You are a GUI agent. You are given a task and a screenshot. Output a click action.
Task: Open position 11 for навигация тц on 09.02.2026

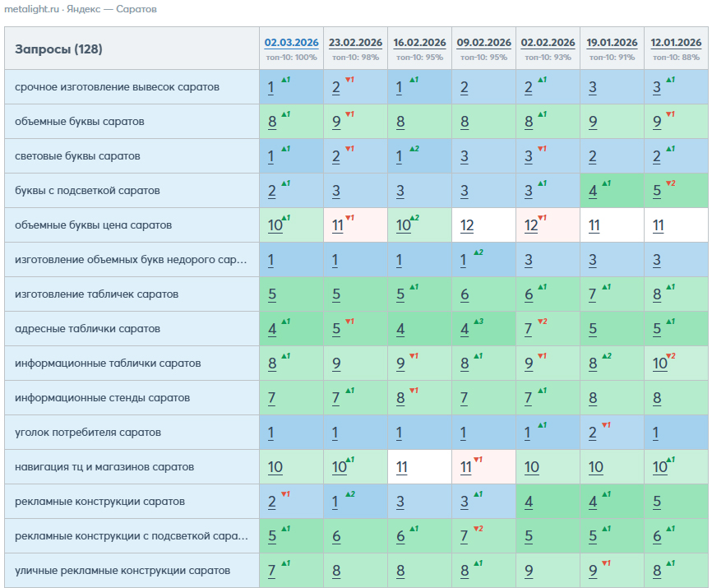465,467
